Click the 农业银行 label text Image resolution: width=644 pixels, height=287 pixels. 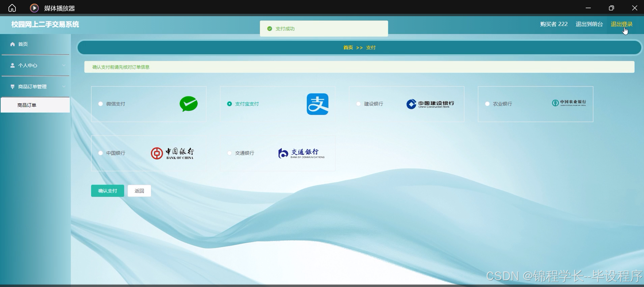503,104
